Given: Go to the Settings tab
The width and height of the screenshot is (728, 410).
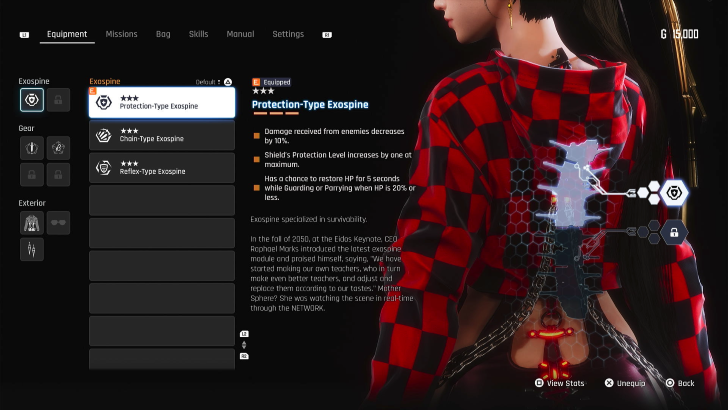Looking at the screenshot, I should pyautogui.click(x=288, y=34).
